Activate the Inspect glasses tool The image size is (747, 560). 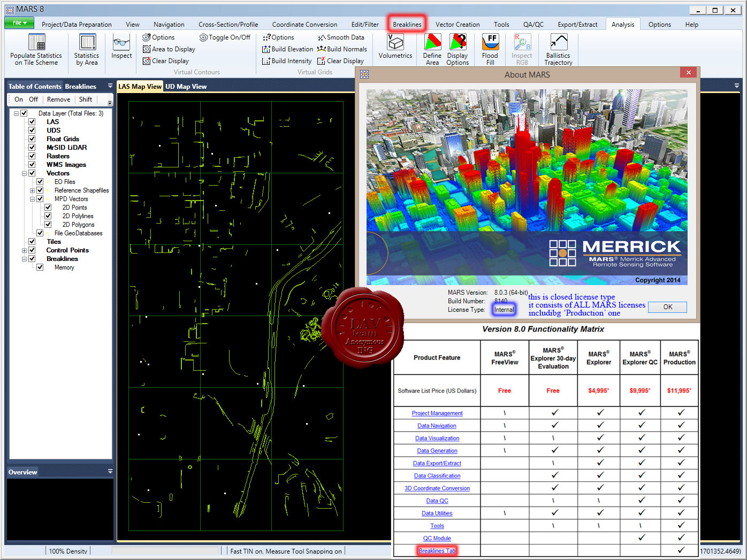pyautogui.click(x=121, y=47)
